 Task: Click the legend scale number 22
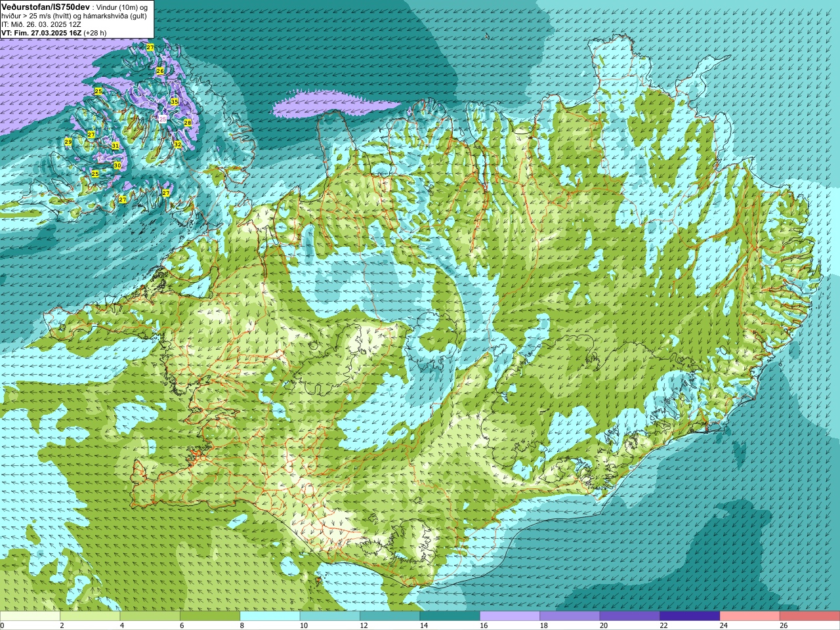coord(663,625)
